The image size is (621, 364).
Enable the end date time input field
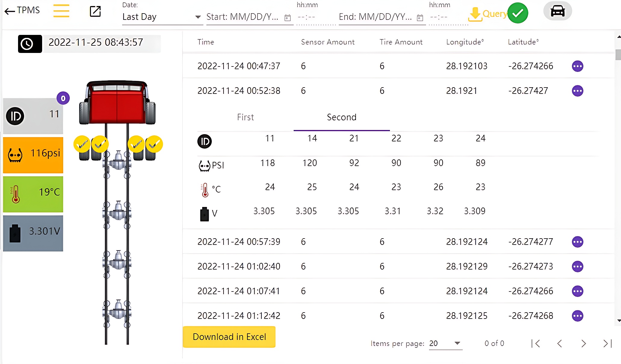tap(440, 17)
